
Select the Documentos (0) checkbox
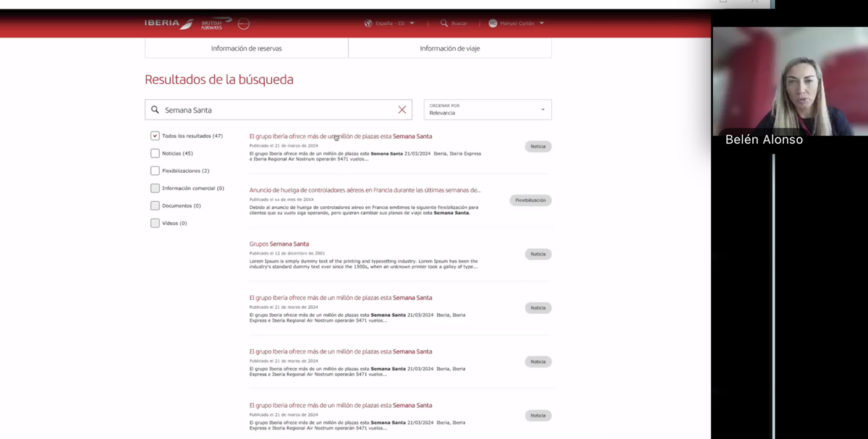[155, 205]
